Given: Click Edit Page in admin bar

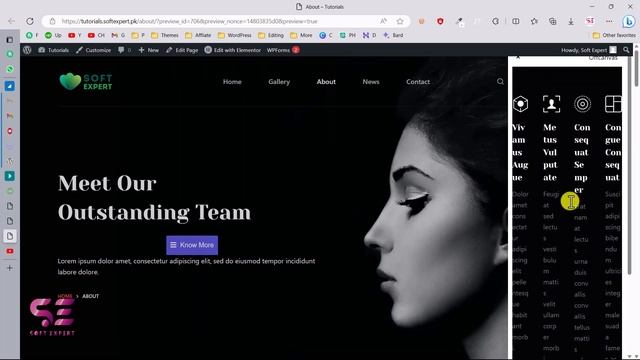Looking at the screenshot, I should (182, 50).
